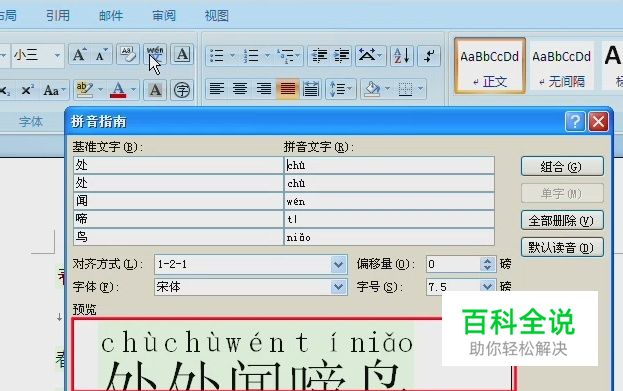This screenshot has height=391, width=623.
Task: Click the Character Border A icon
Action: tap(182, 55)
